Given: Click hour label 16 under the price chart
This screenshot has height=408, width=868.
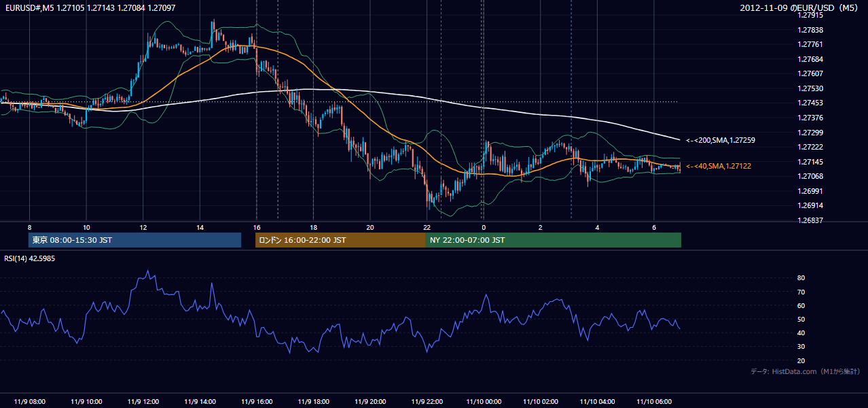Looking at the screenshot, I should tap(256, 226).
